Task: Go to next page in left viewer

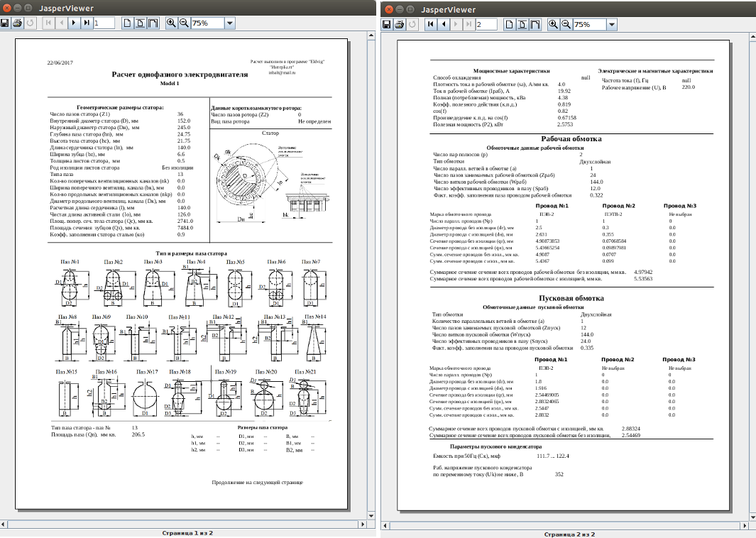Action: pyautogui.click(x=73, y=23)
